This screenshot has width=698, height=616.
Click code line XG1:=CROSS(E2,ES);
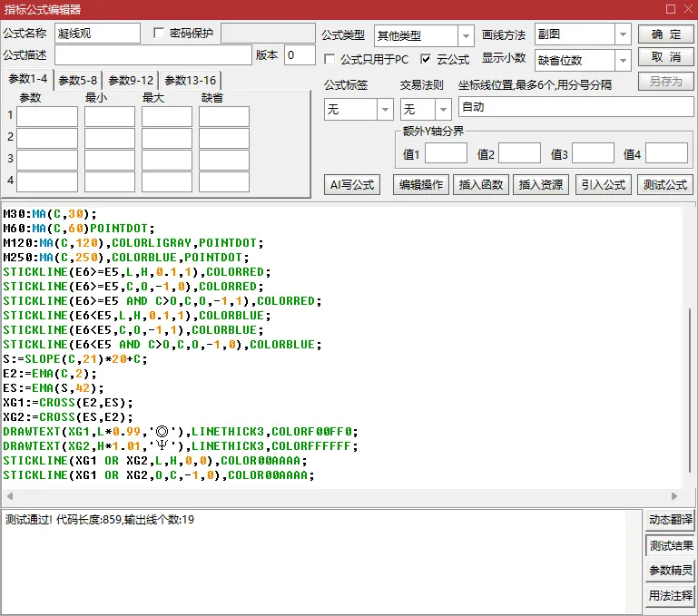(x=68, y=403)
